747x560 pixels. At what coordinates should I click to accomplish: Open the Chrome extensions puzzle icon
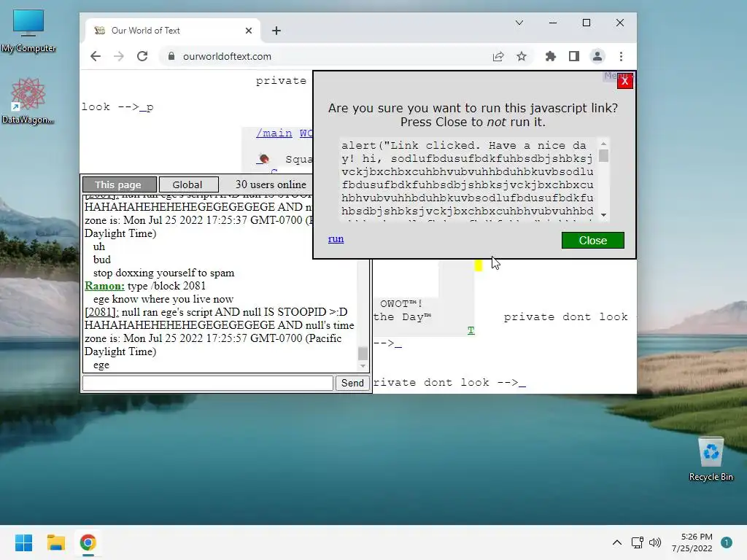[551, 56]
